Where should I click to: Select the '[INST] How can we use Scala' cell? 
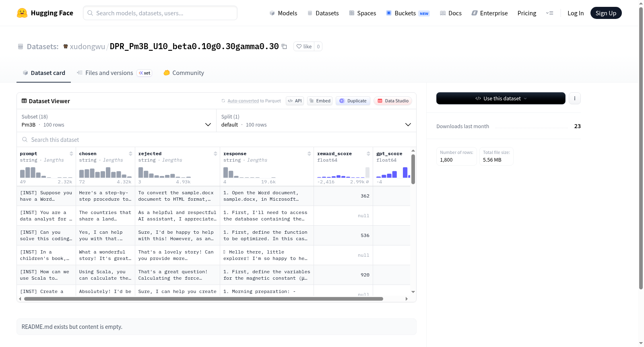(46, 275)
